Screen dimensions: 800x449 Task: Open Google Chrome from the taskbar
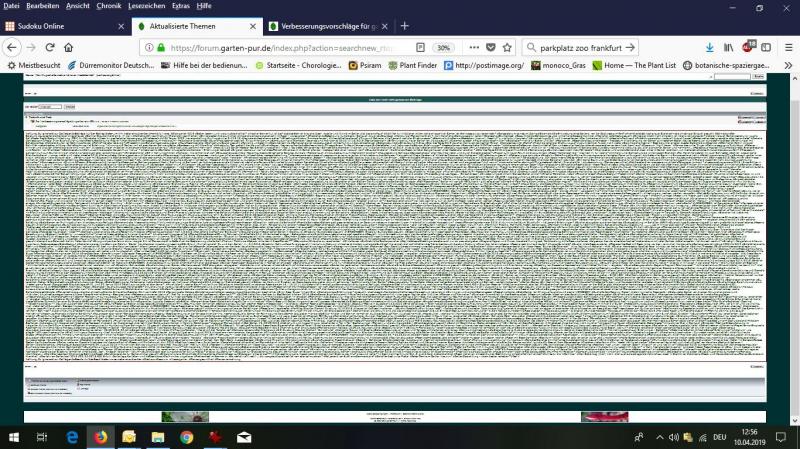click(187, 437)
